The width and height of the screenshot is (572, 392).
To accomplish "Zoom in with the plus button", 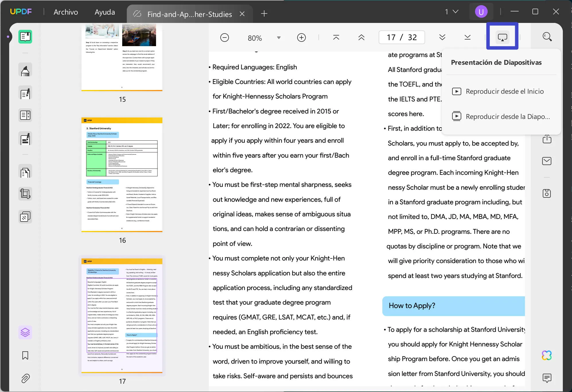I will (301, 38).
